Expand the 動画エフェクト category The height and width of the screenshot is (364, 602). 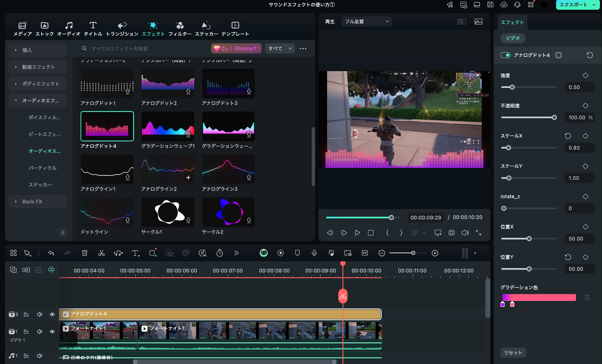pyautogui.click(x=37, y=67)
